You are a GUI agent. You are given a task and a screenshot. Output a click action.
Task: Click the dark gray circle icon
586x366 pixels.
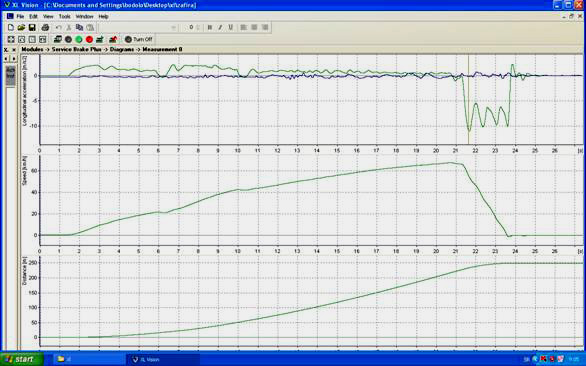pyautogui.click(x=68, y=39)
